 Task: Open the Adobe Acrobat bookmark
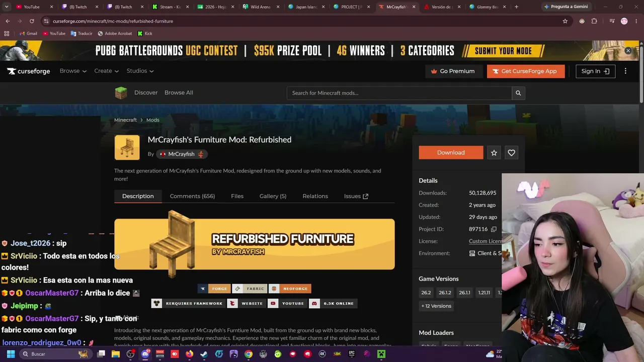pyautogui.click(x=115, y=33)
